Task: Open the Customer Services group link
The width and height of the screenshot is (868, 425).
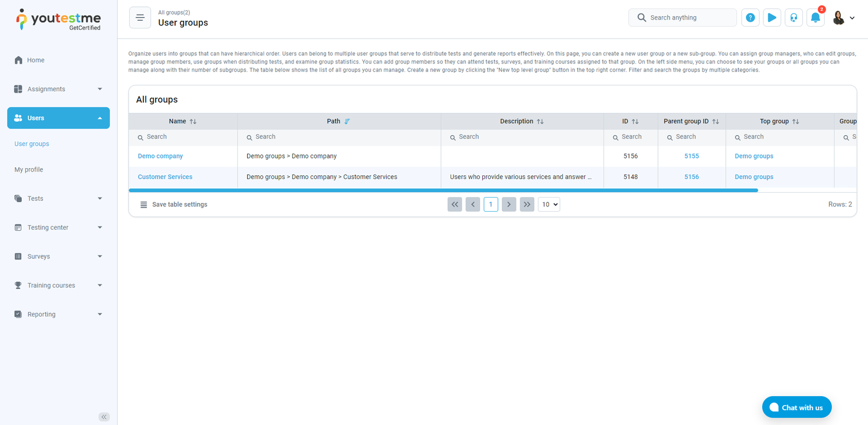Action: pyautogui.click(x=165, y=177)
